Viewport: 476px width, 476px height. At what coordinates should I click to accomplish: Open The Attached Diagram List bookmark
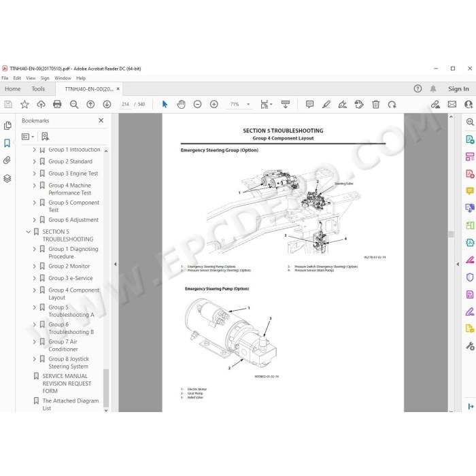click(71, 405)
